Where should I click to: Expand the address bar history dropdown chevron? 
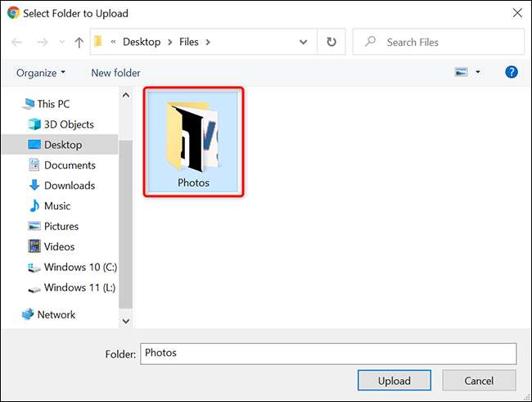[x=303, y=42]
